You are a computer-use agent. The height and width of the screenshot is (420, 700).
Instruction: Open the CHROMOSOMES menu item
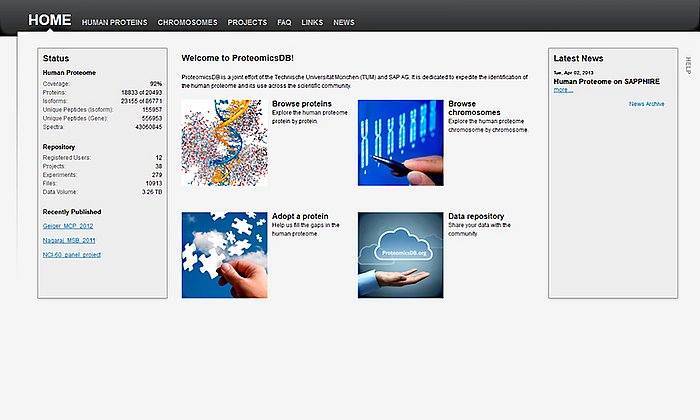click(188, 22)
